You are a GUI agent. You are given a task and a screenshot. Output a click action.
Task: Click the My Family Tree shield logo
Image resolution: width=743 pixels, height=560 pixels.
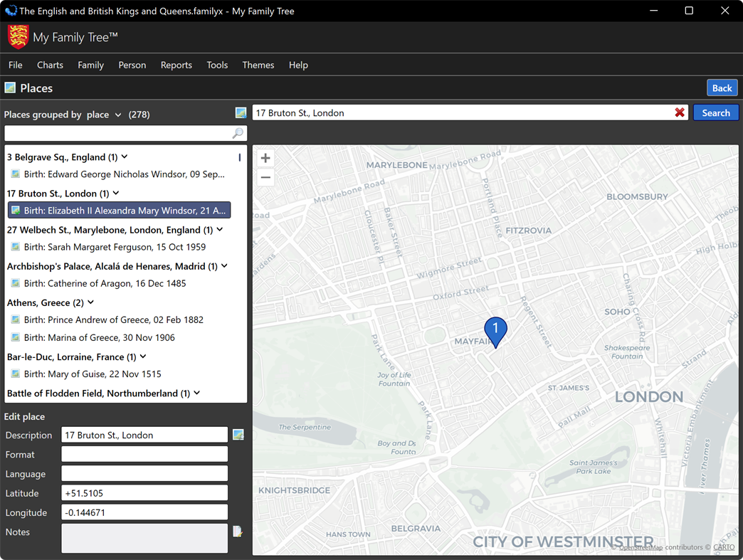[18, 37]
